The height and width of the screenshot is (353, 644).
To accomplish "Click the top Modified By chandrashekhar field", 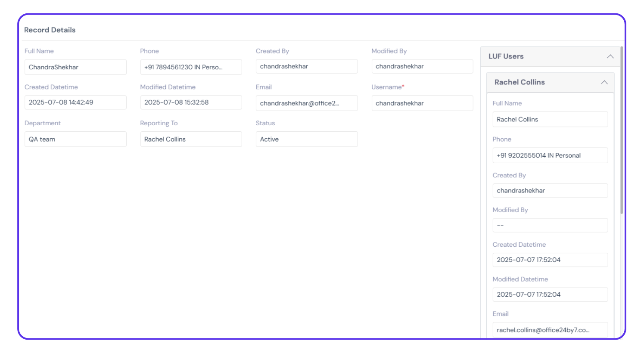I will 422,66.
